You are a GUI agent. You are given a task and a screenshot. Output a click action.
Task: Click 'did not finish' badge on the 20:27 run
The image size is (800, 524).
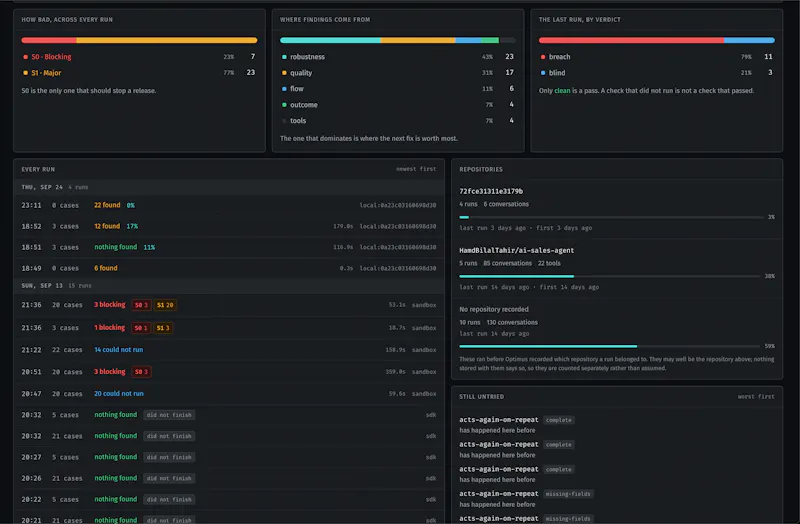click(169, 457)
